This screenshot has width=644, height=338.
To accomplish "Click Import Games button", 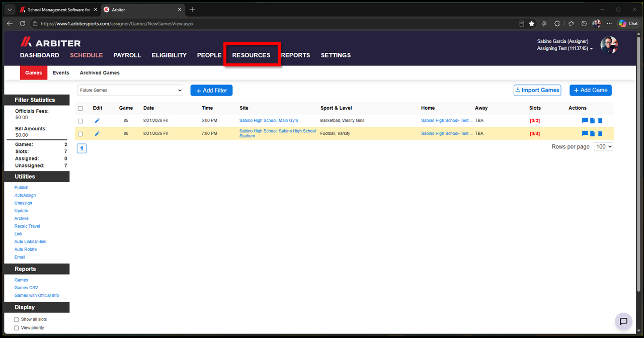I will point(537,90).
